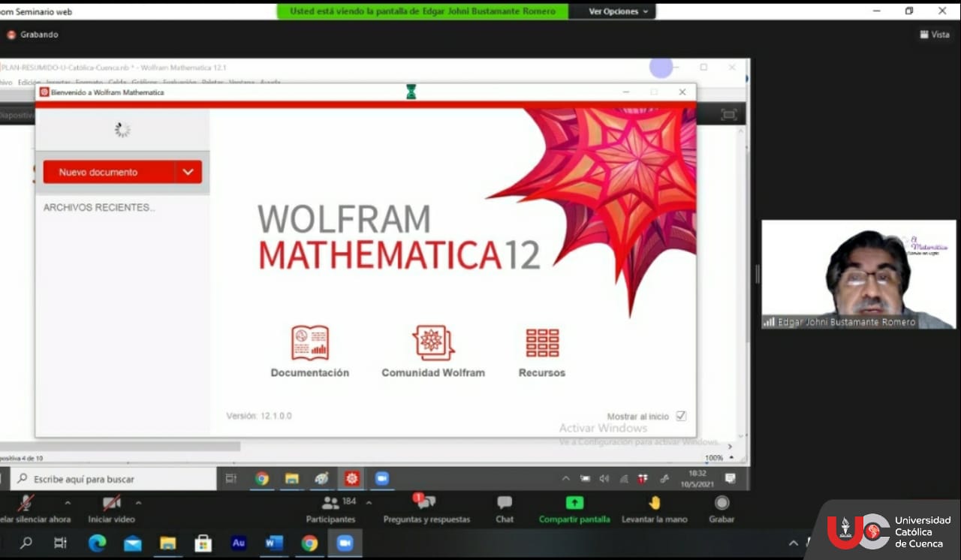Screen dimensions: 961x560
Task: Click the Mathematica icon on shared taskbar
Action: click(x=352, y=479)
